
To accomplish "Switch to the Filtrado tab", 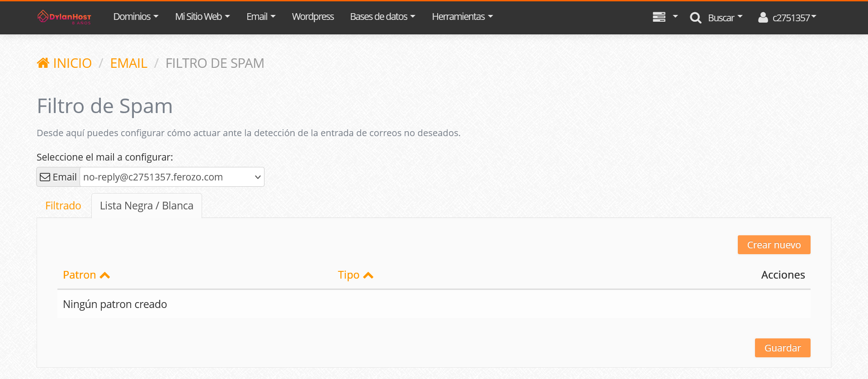I will pyautogui.click(x=63, y=206).
